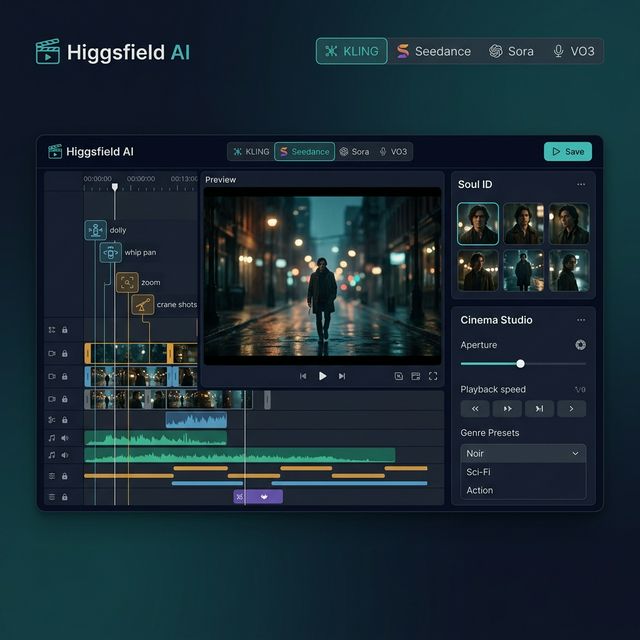Open the Noir genre presets dropdown
This screenshot has height=640, width=640.
(523, 453)
